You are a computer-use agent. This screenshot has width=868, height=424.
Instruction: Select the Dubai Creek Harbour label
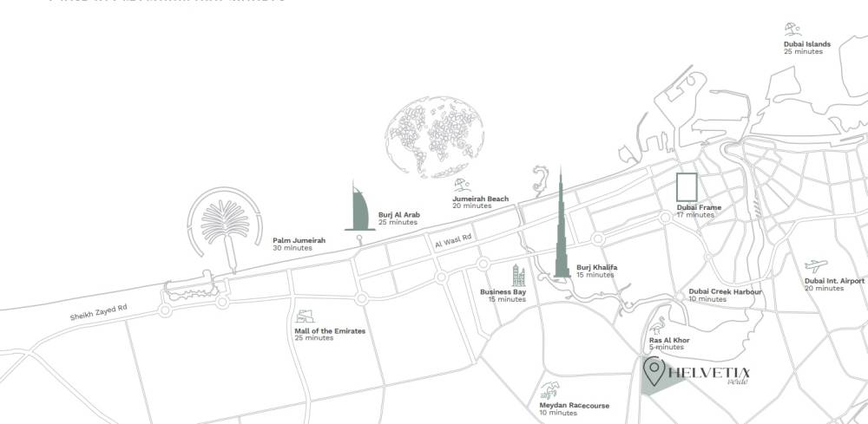(x=724, y=291)
